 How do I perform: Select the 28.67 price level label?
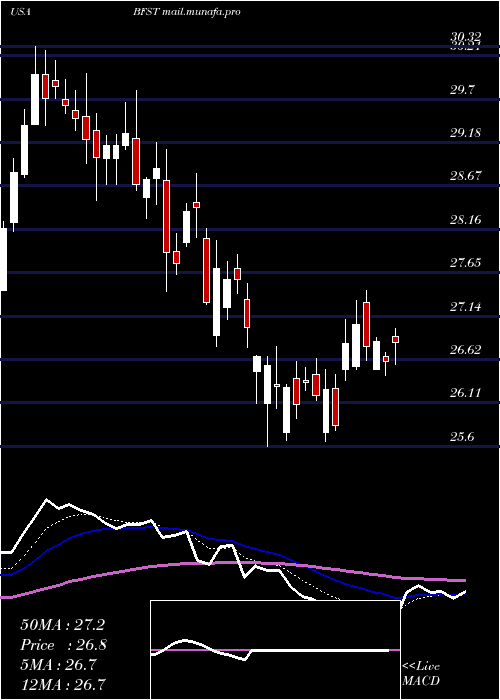[x=465, y=176]
